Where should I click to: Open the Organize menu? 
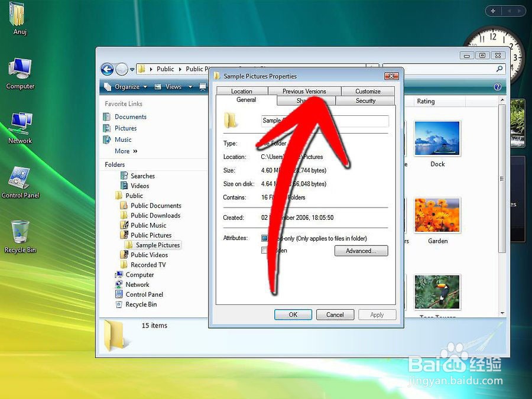coord(125,87)
